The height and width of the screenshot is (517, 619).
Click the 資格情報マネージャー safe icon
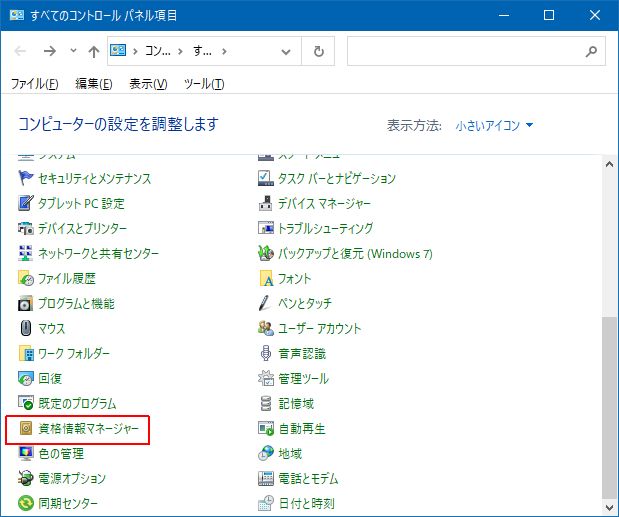tap(26, 429)
